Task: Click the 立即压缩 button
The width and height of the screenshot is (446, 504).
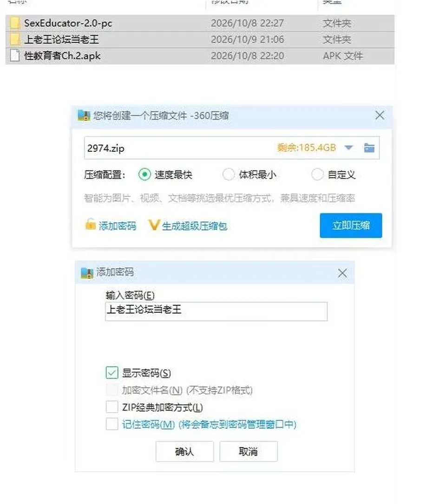Action: point(351,226)
